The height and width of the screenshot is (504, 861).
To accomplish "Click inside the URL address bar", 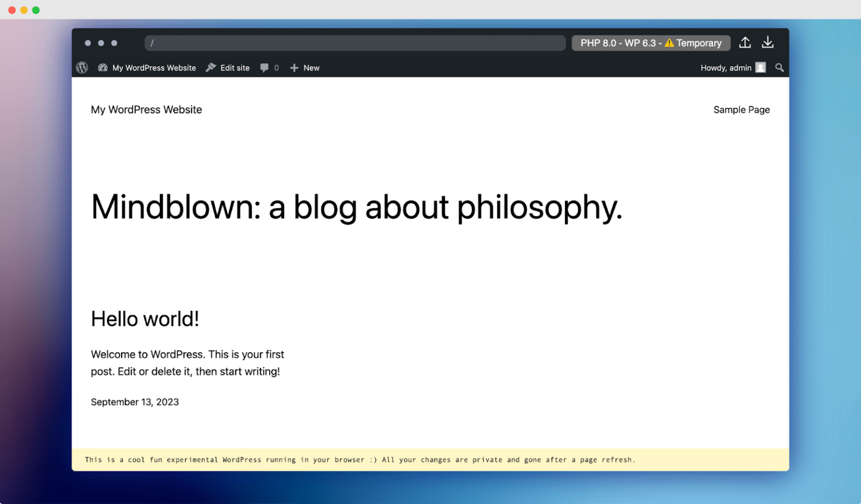I will 355,43.
